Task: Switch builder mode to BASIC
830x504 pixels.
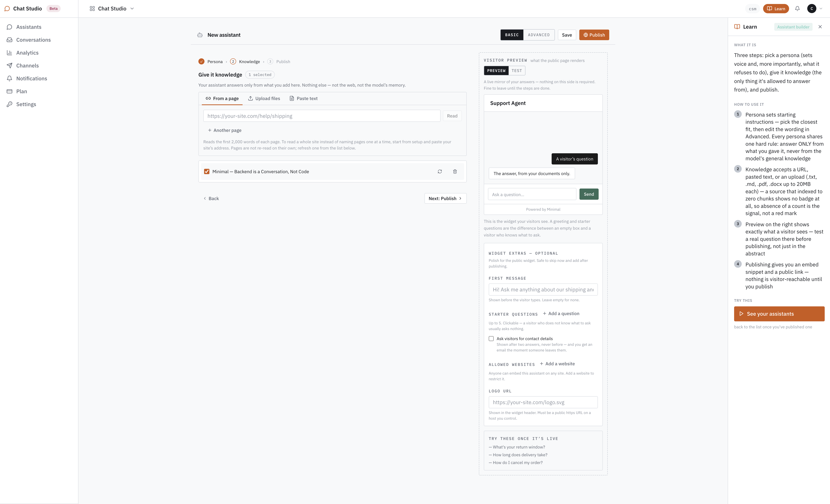Action: (512, 35)
